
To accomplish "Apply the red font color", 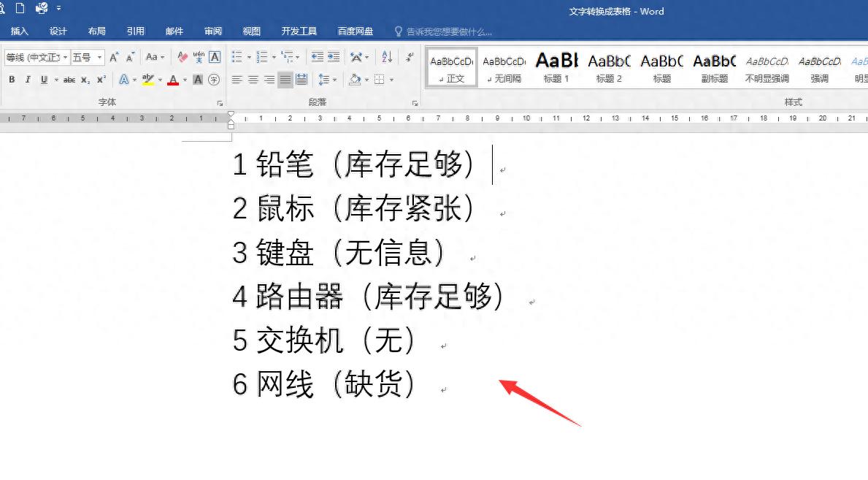I will pos(173,80).
